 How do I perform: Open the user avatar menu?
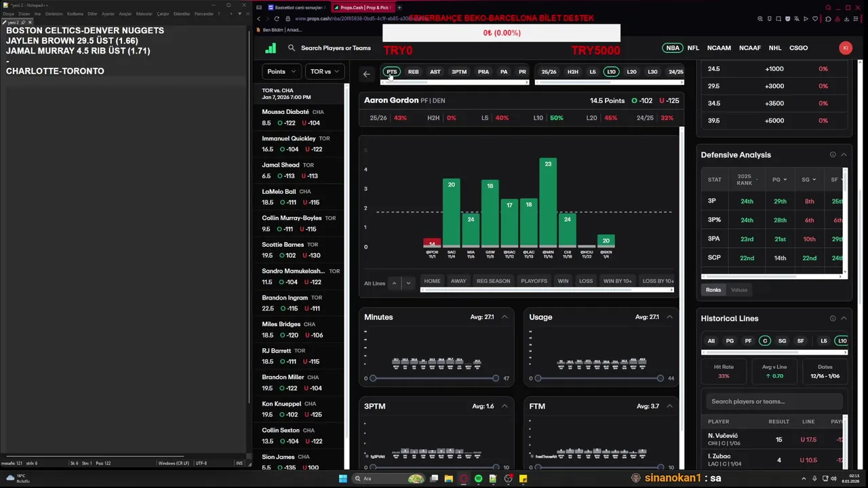tap(845, 48)
